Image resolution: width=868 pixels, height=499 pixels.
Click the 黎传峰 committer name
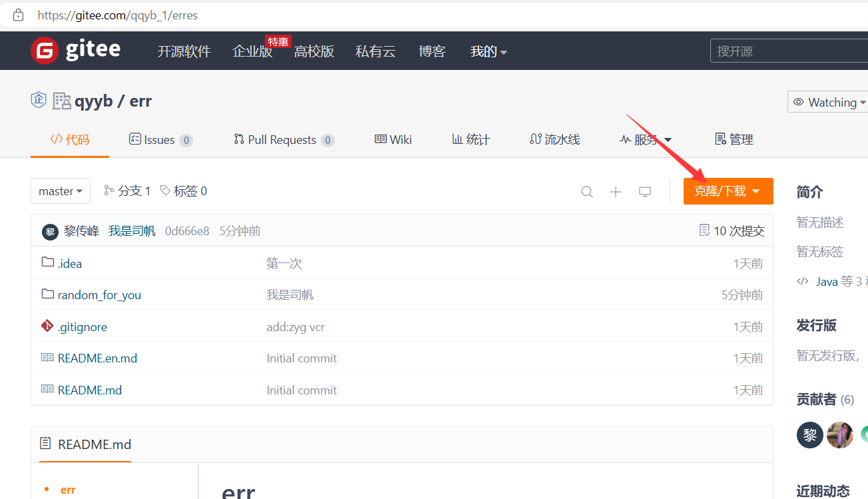tap(81, 231)
